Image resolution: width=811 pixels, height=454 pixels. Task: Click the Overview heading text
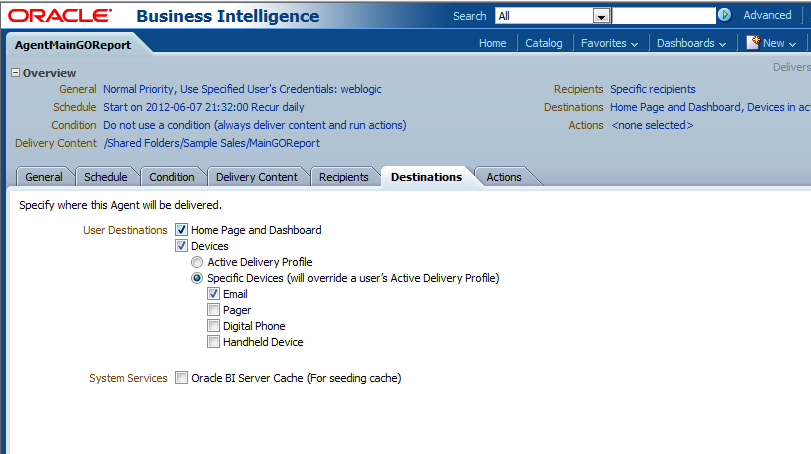tap(49, 73)
